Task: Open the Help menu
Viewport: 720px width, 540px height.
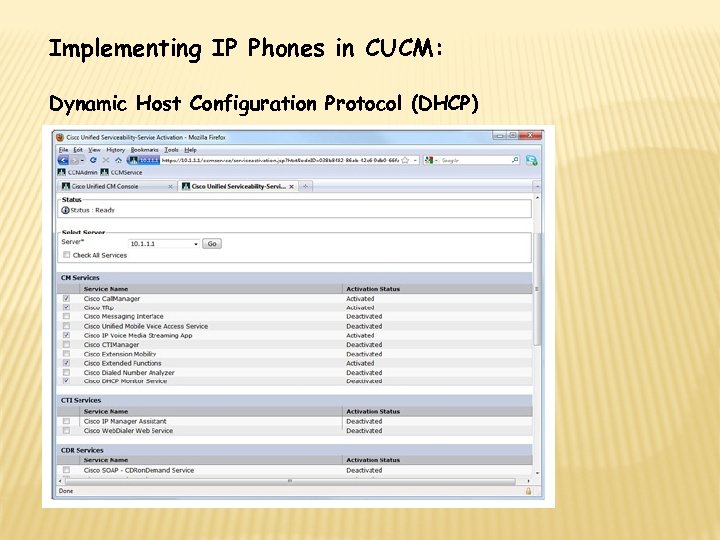Action: tap(190, 150)
